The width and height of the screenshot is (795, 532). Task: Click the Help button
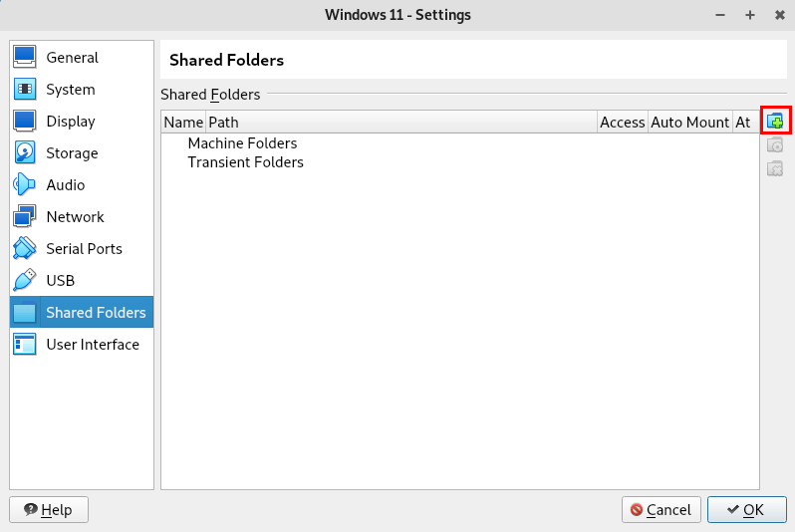pyautogui.click(x=49, y=509)
